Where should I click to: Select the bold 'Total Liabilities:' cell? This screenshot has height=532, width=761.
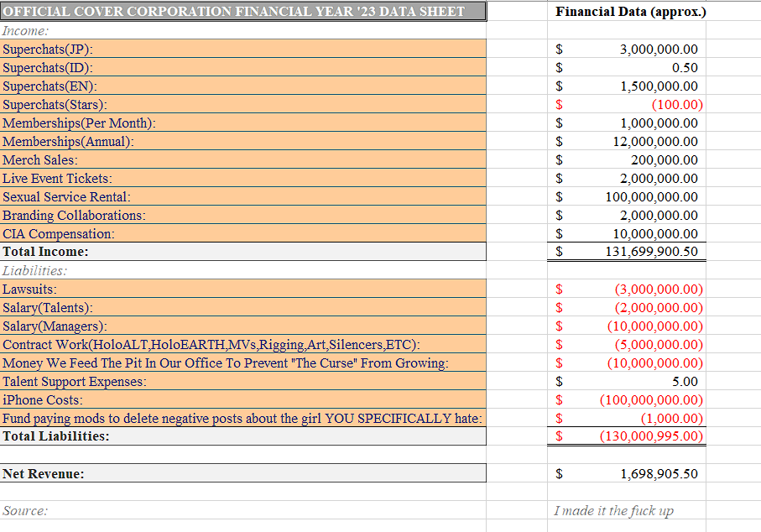tap(242, 436)
